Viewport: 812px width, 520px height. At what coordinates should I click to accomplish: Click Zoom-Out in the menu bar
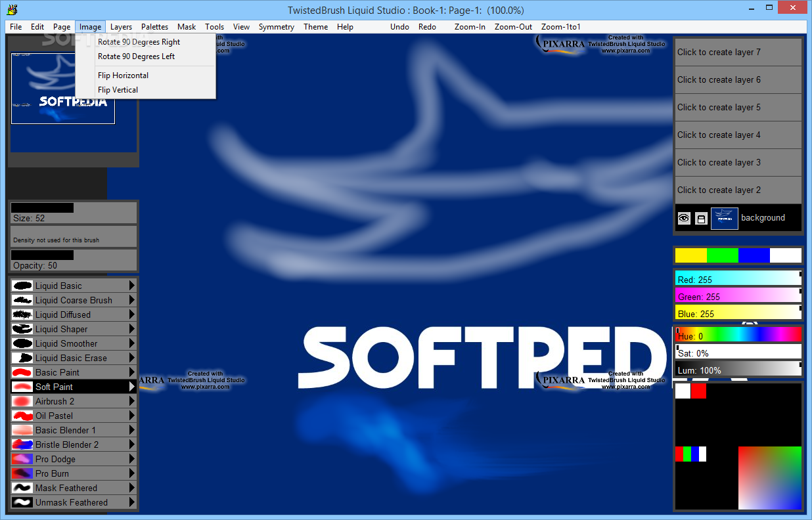pos(514,27)
